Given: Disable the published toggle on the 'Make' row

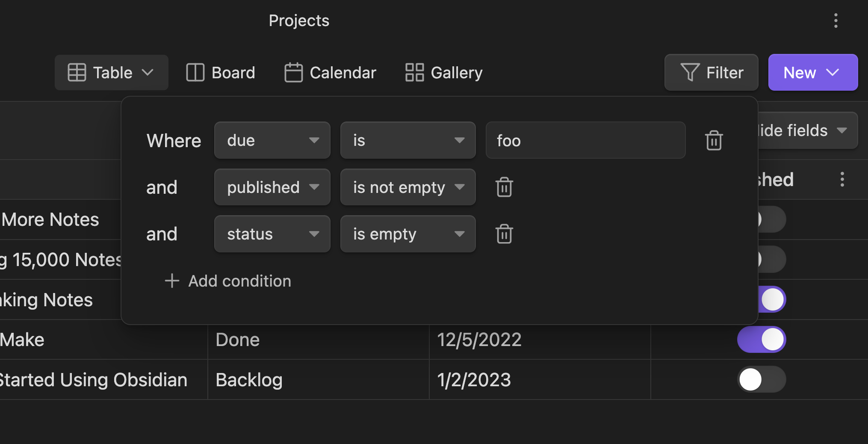Looking at the screenshot, I should [762, 339].
